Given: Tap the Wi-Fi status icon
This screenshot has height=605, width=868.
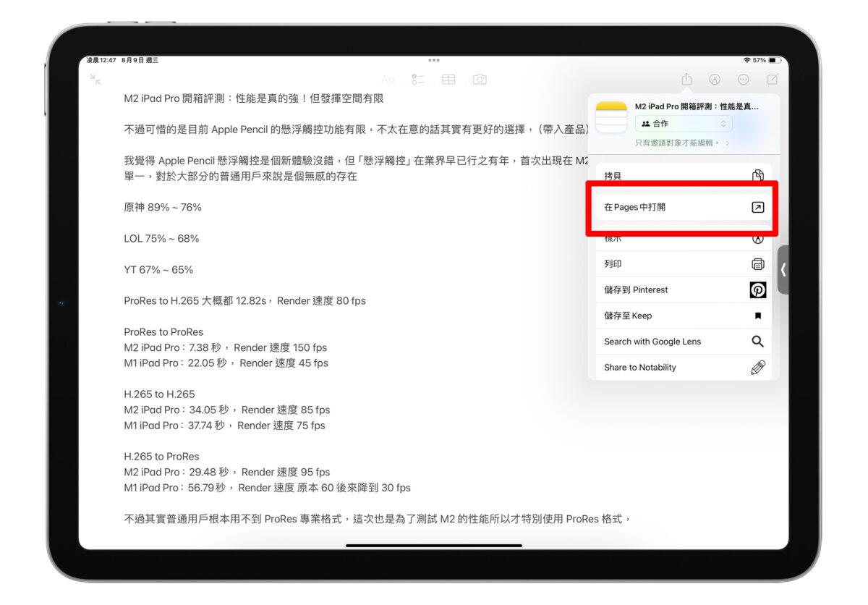Looking at the screenshot, I should point(746,60).
